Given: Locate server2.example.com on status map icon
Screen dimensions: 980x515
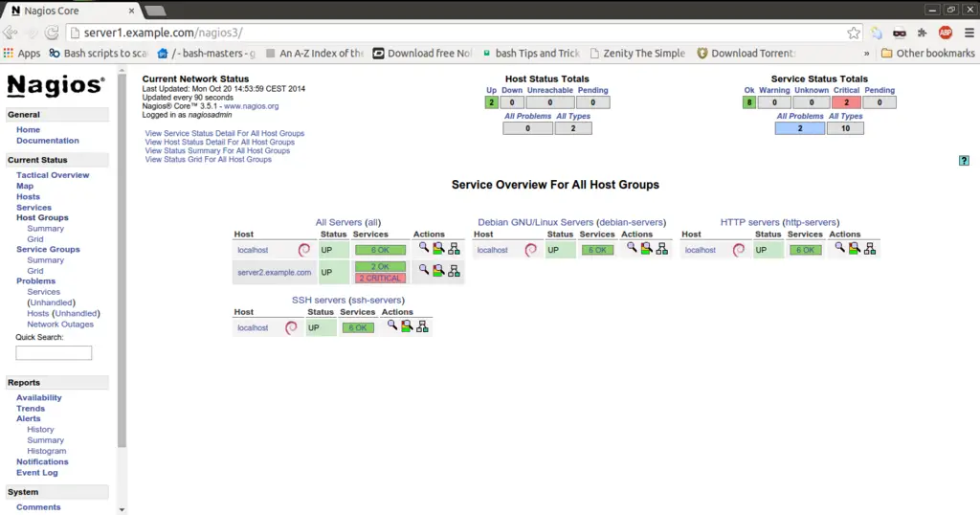Looking at the screenshot, I should [454, 271].
